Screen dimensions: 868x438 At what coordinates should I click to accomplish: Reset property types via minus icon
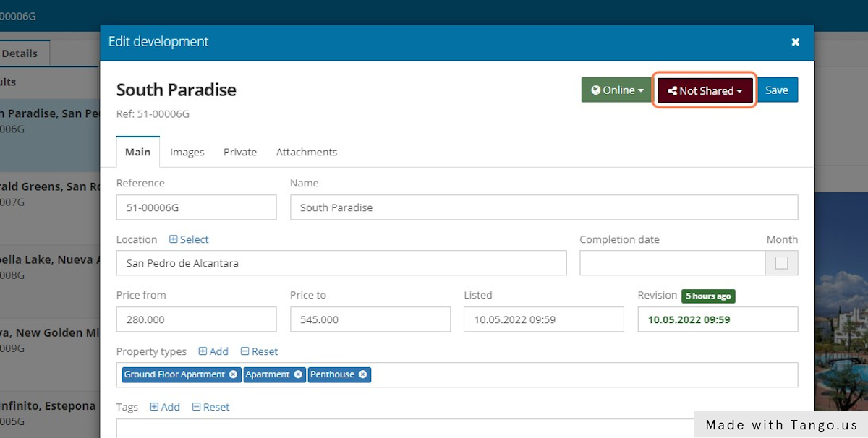coord(244,351)
